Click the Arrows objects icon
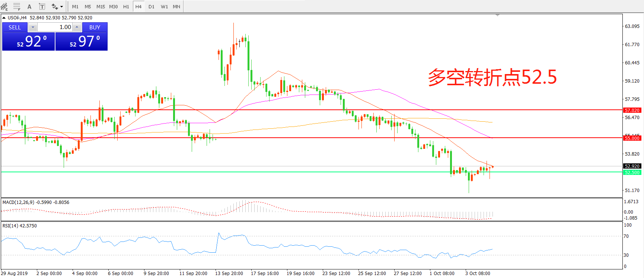 [x=55, y=6]
